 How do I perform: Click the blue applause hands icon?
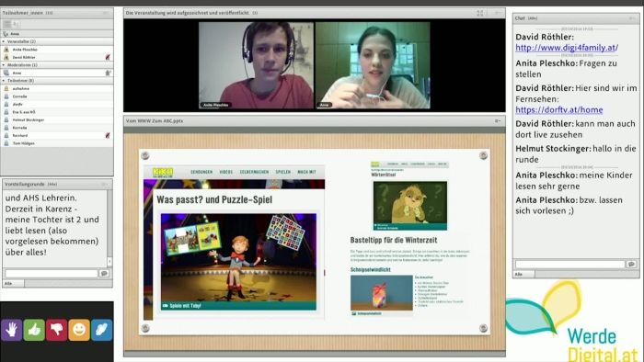101,330
